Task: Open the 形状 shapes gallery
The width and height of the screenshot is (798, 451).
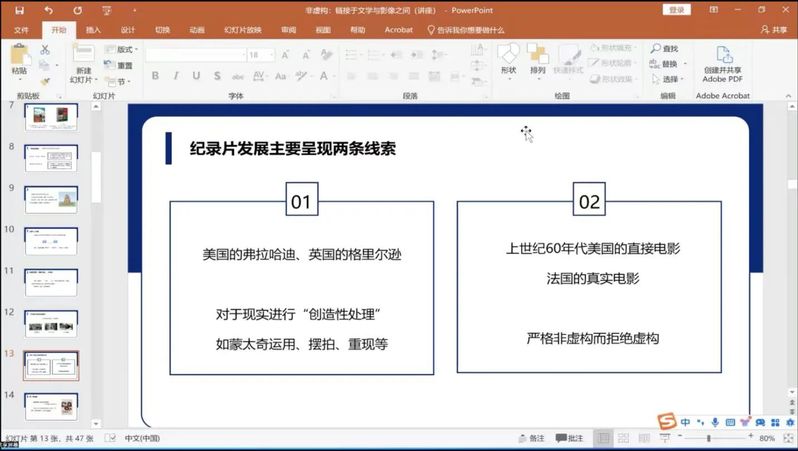Action: pyautogui.click(x=508, y=58)
